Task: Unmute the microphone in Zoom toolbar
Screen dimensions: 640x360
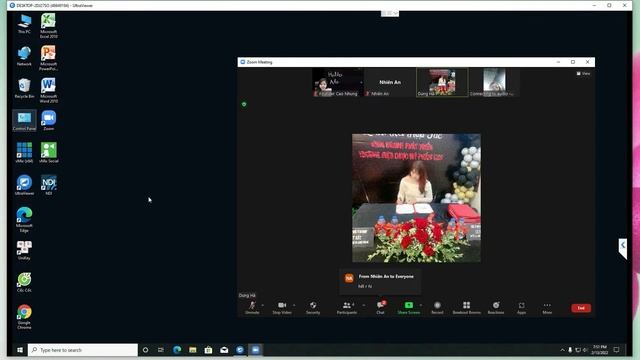Action: [252, 308]
